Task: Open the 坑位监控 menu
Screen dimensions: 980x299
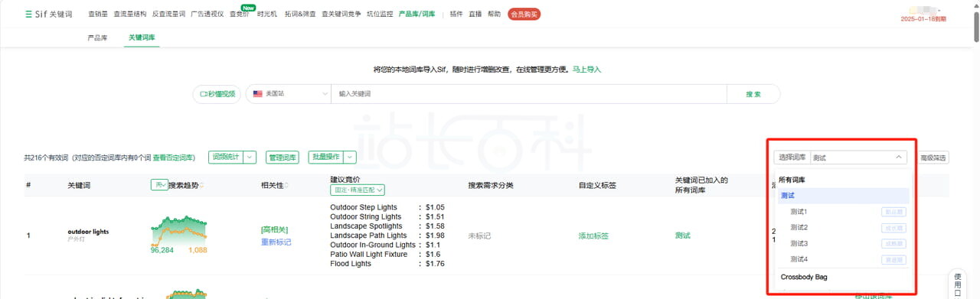Action: pyautogui.click(x=380, y=14)
